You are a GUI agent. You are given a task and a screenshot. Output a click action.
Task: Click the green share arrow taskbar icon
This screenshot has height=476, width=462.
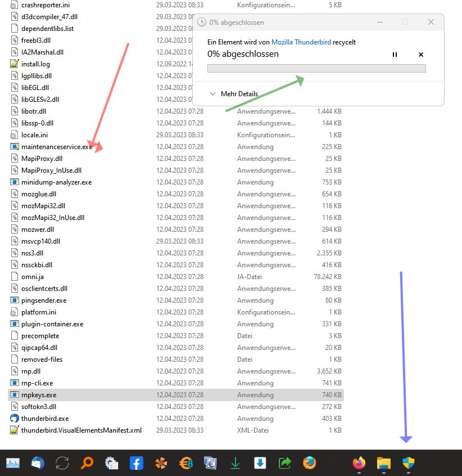coord(284,463)
